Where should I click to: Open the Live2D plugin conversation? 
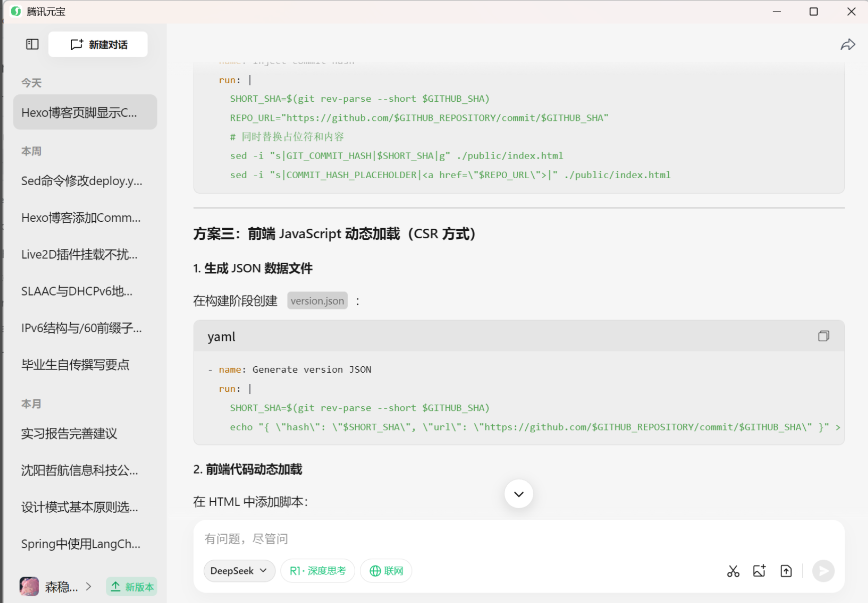(79, 254)
